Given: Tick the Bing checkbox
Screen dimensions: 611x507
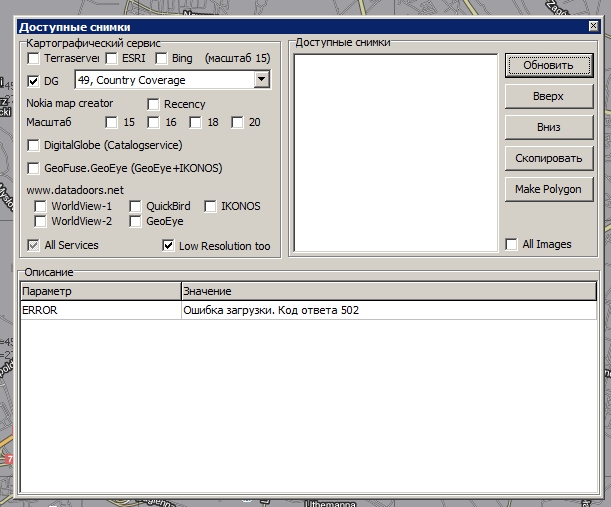Looking at the screenshot, I should coord(162,59).
